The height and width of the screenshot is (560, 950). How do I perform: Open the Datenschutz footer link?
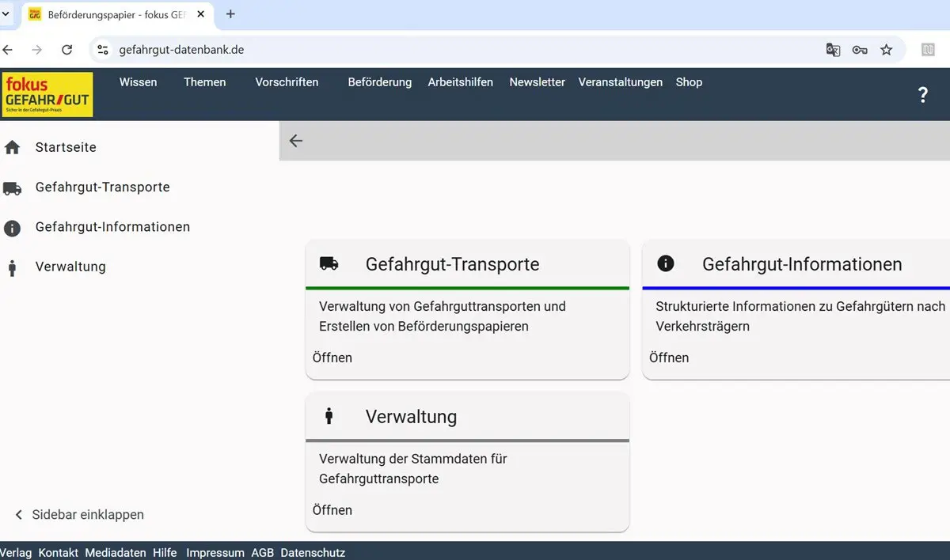coord(313,552)
